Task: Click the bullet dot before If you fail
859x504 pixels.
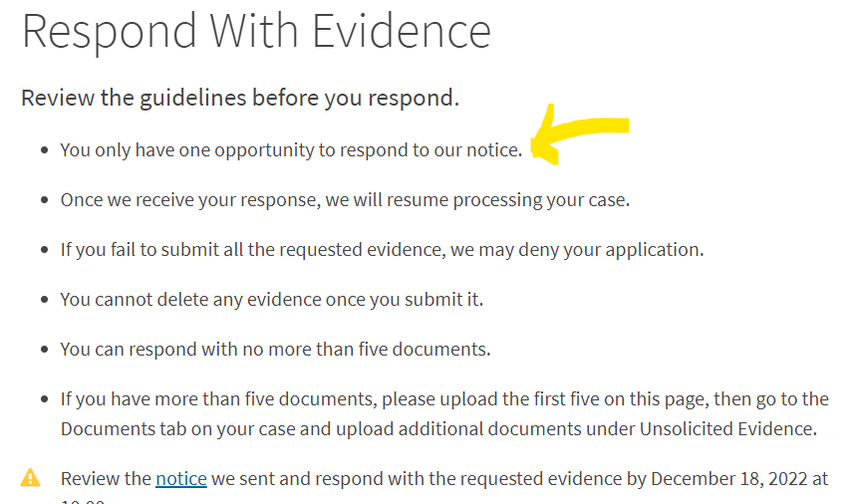Action: [45, 250]
